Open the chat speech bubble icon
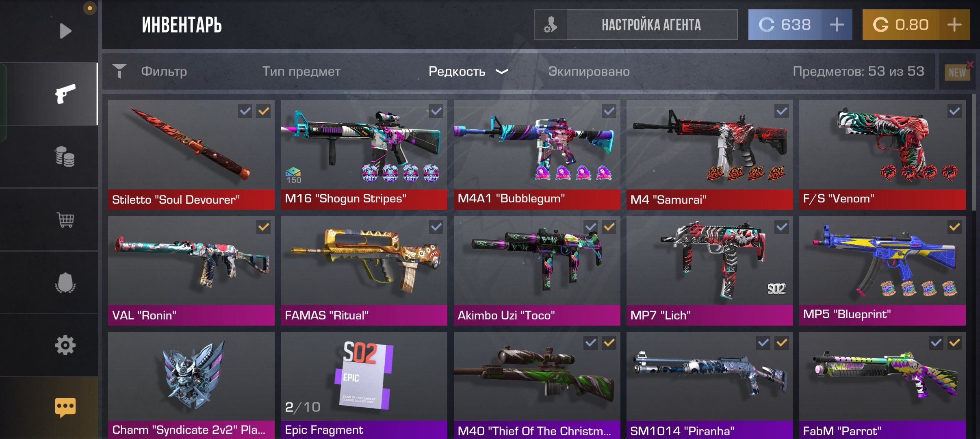 [65, 407]
